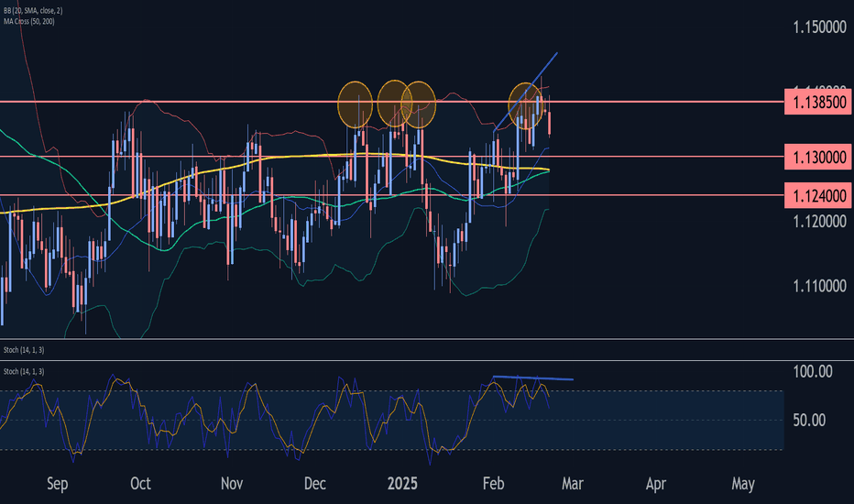Select the orange circle marker in February
The width and height of the screenshot is (854, 504).
[x=526, y=105]
